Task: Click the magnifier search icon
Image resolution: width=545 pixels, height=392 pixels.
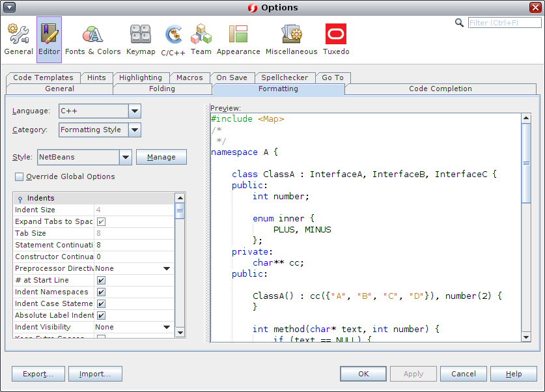Action: (459, 23)
